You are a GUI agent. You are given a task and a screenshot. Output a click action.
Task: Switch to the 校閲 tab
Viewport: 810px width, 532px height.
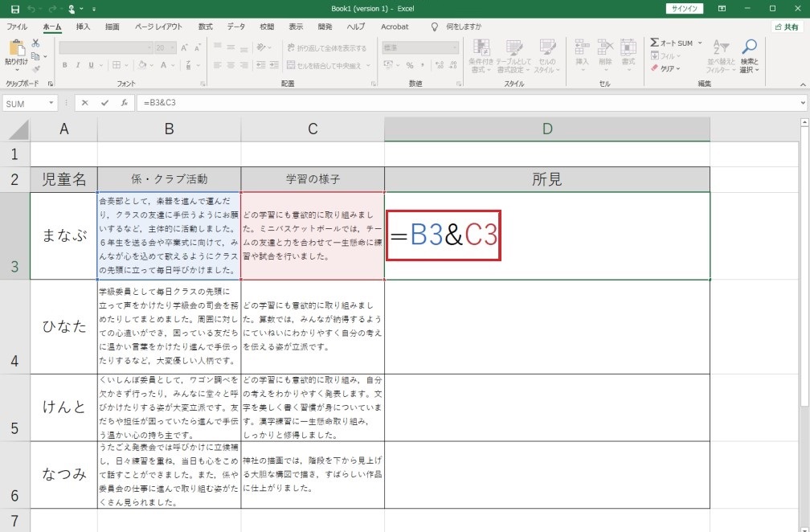[x=267, y=27]
